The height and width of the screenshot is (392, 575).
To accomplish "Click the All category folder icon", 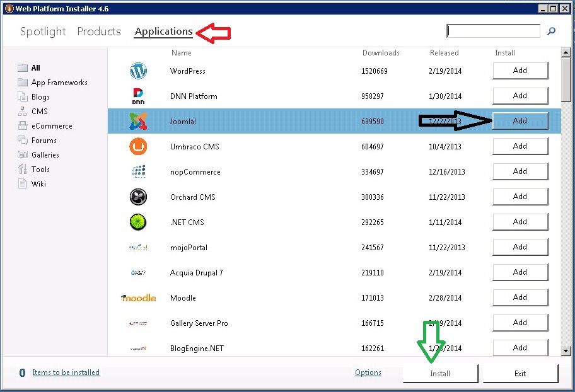I will click(23, 67).
